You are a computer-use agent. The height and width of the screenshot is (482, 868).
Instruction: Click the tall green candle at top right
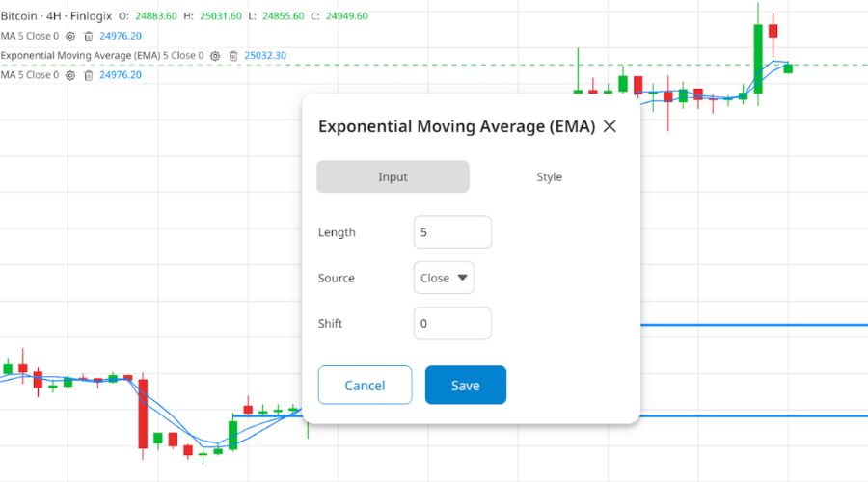click(x=758, y=58)
